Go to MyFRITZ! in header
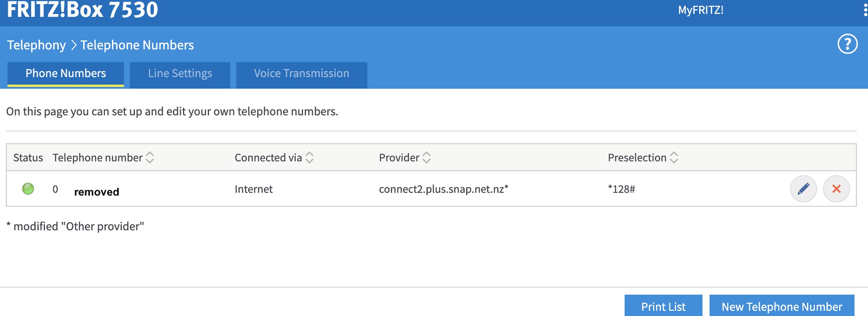Viewport: 868px width, 316px height. pos(701,10)
